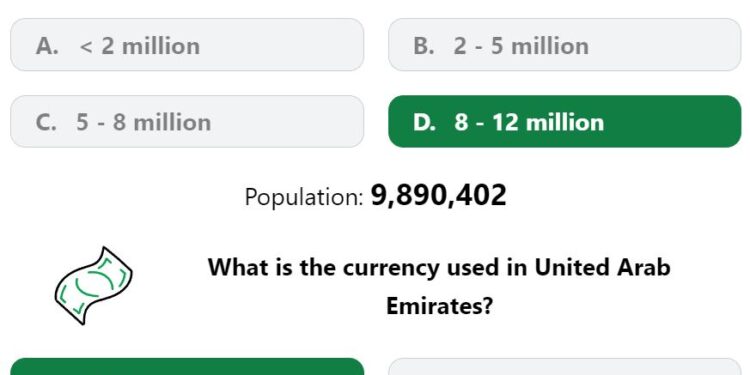Click the '8 - 12 million' text
The width and height of the screenshot is (750, 375).
pyautogui.click(x=529, y=122)
